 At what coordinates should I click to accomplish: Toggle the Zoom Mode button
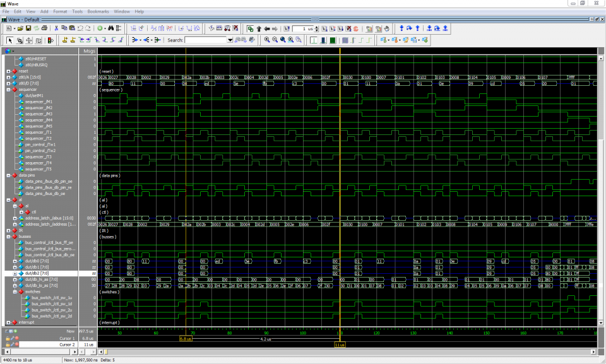pos(20,40)
